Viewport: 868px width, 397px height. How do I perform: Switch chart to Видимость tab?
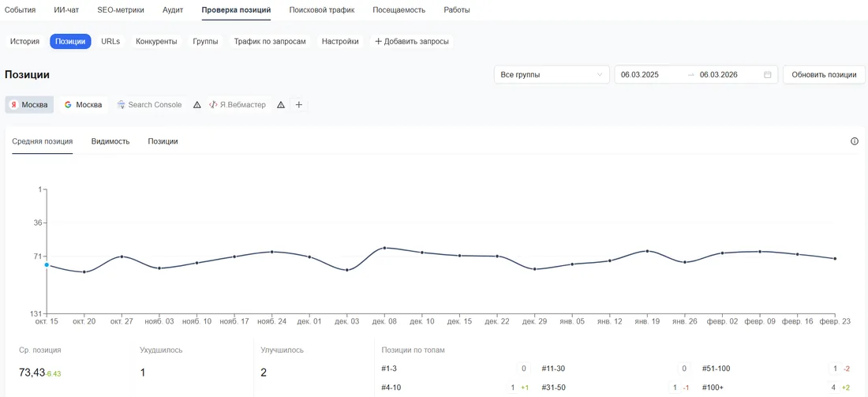110,141
